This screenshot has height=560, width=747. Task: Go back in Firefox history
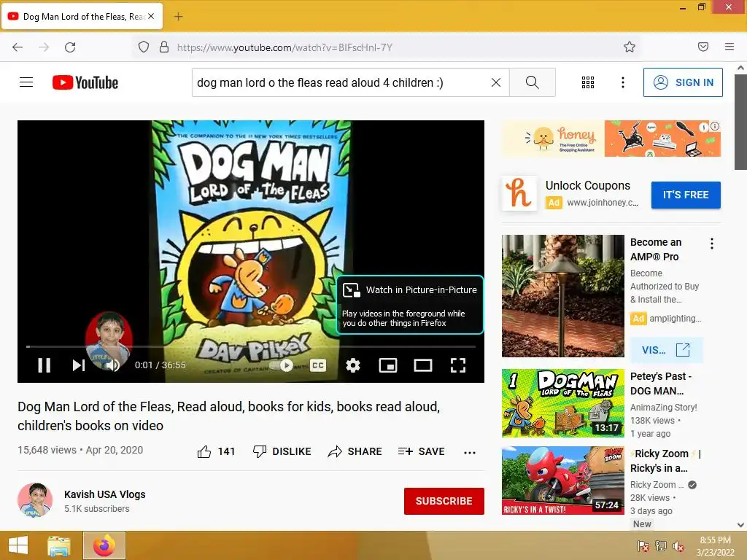(18, 47)
